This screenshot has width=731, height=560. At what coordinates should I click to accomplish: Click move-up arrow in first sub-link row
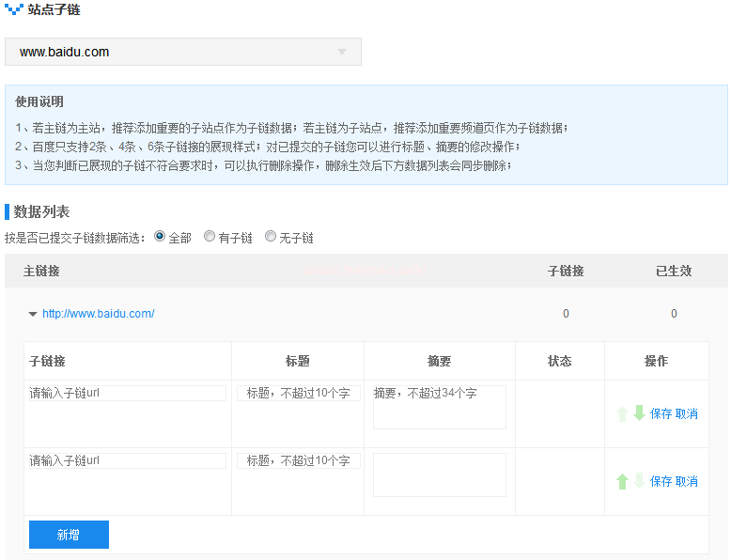622,413
